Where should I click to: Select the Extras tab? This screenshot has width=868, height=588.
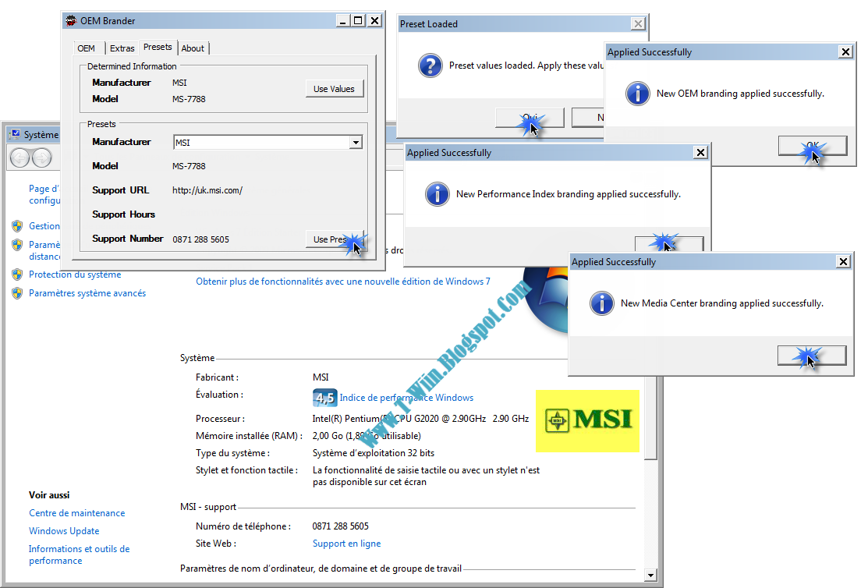point(122,48)
